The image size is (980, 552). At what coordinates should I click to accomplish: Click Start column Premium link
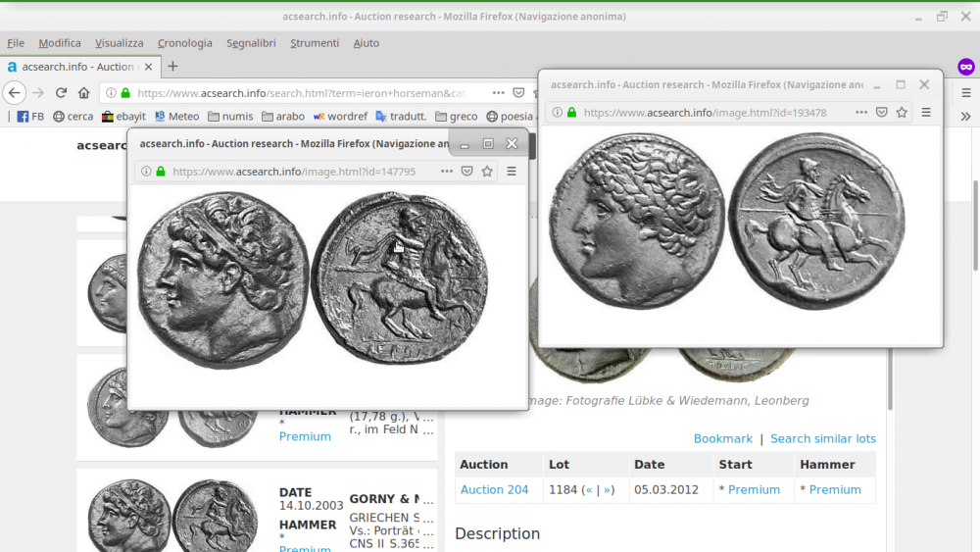click(754, 489)
